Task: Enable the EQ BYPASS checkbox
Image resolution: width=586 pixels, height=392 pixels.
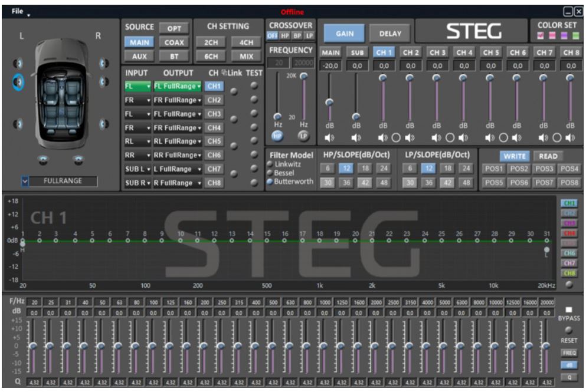Action: 569,309
